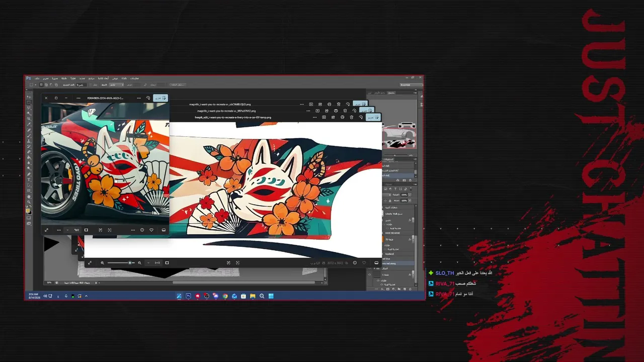644x362 pixels.
Task: Select the Eraser tool
Action: coord(29,152)
